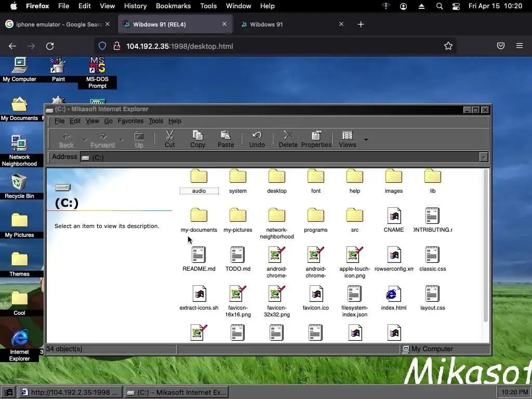The image size is (532, 399).
Task: Launch MS-DOS Prompt desktop shortcut
Action: coord(97,73)
